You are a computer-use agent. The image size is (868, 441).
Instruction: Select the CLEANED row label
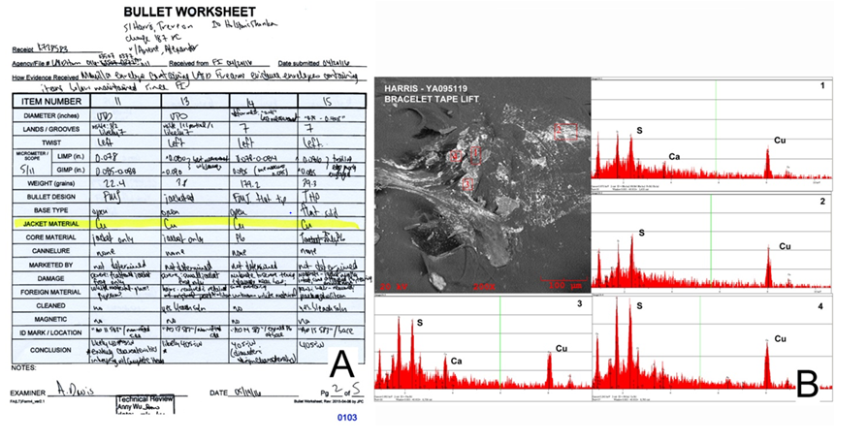51,305
